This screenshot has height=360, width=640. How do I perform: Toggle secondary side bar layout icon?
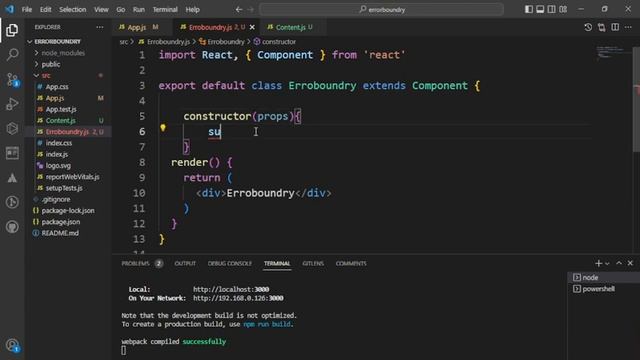[x=551, y=9]
